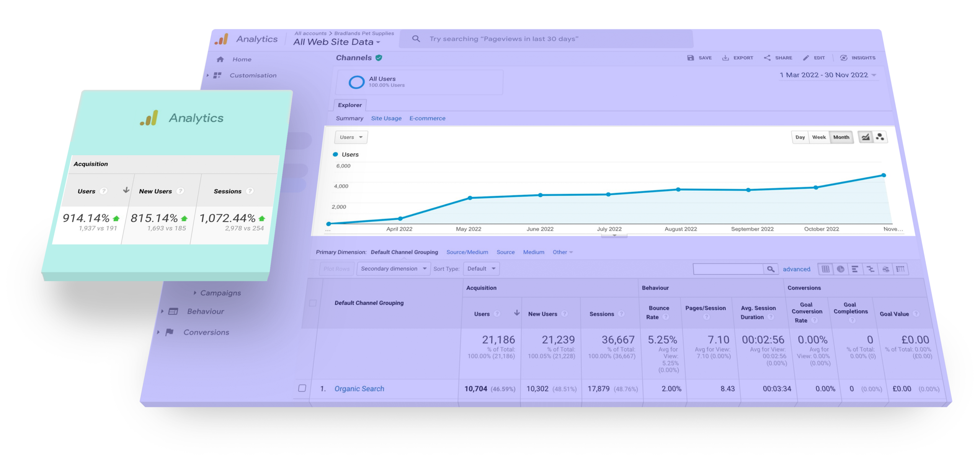
Task: Open the Site Usage sub-tab
Action: [x=386, y=118]
